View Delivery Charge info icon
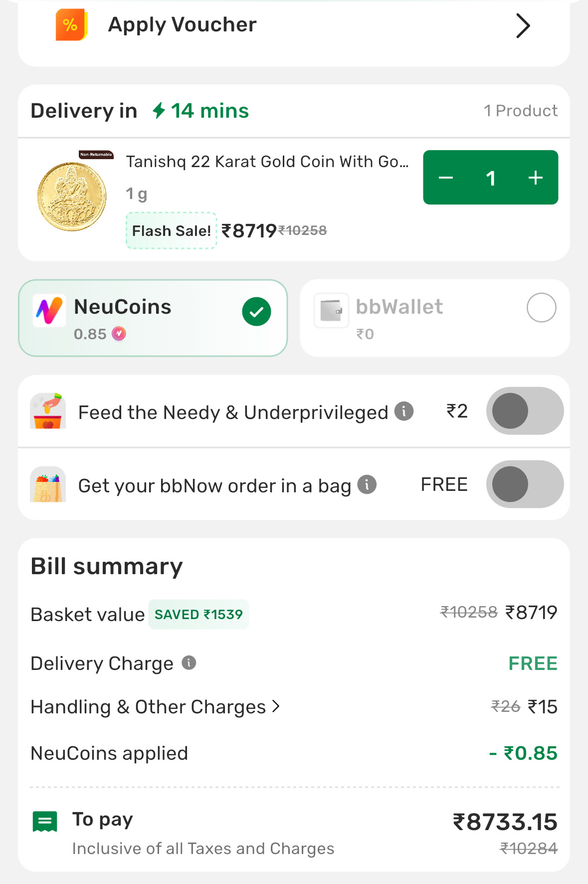Screen dimensions: 588x884 [x=189, y=663]
